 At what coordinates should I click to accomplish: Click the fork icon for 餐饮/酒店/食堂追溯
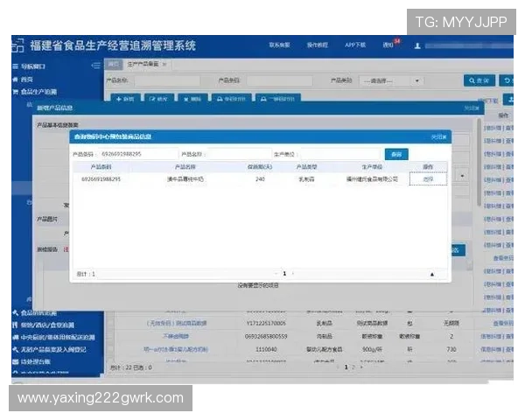coord(15,325)
